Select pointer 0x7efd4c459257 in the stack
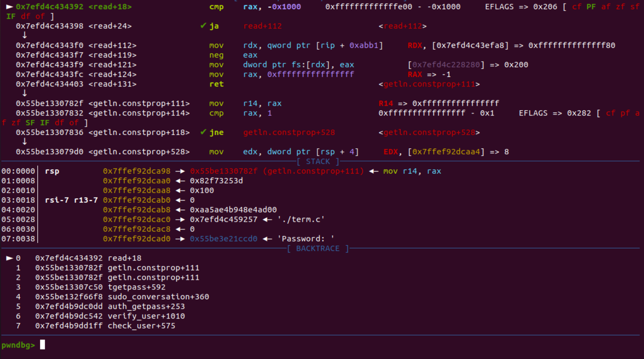644x359 pixels. [x=223, y=219]
